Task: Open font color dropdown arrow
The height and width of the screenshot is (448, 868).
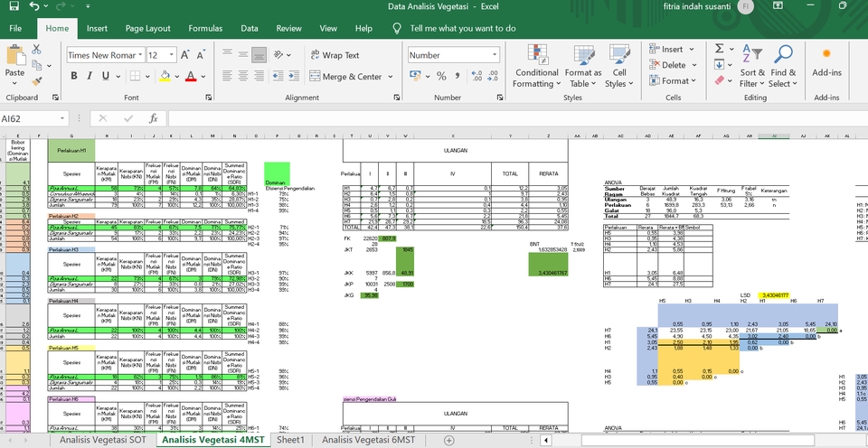Action: click(203, 77)
